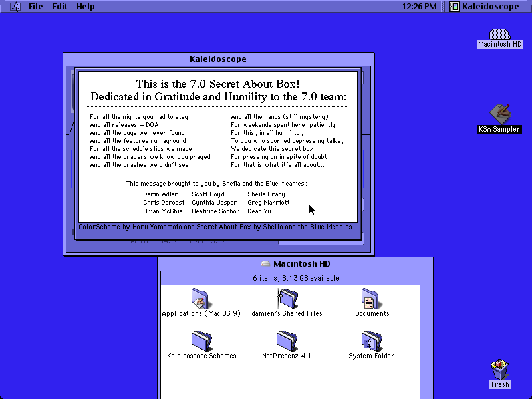
Task: Select the Trash icon on desktop
Action: [x=500, y=374]
